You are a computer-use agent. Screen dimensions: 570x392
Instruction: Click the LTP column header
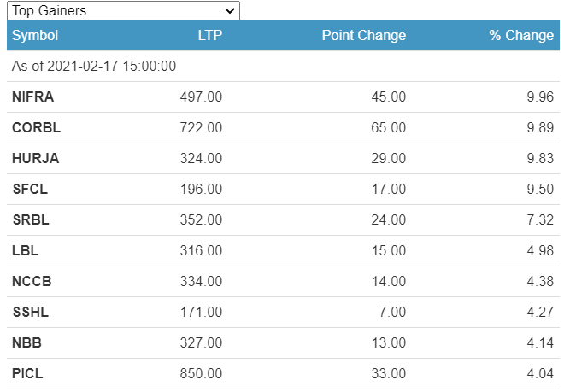click(x=209, y=36)
